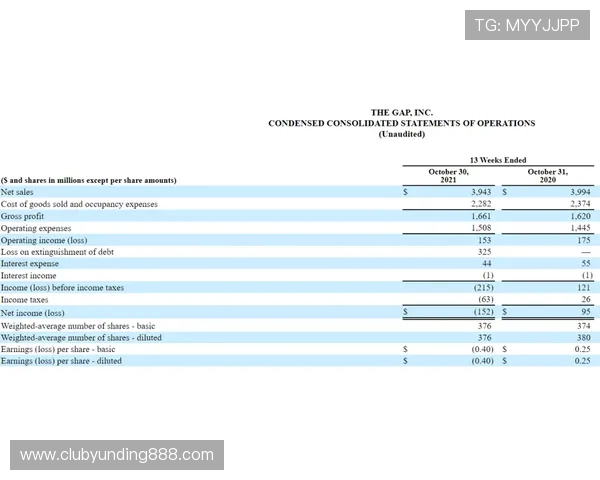This screenshot has height=480, width=600.
Task: Click the (Unaudited) subtitle text
Action: pos(401,134)
